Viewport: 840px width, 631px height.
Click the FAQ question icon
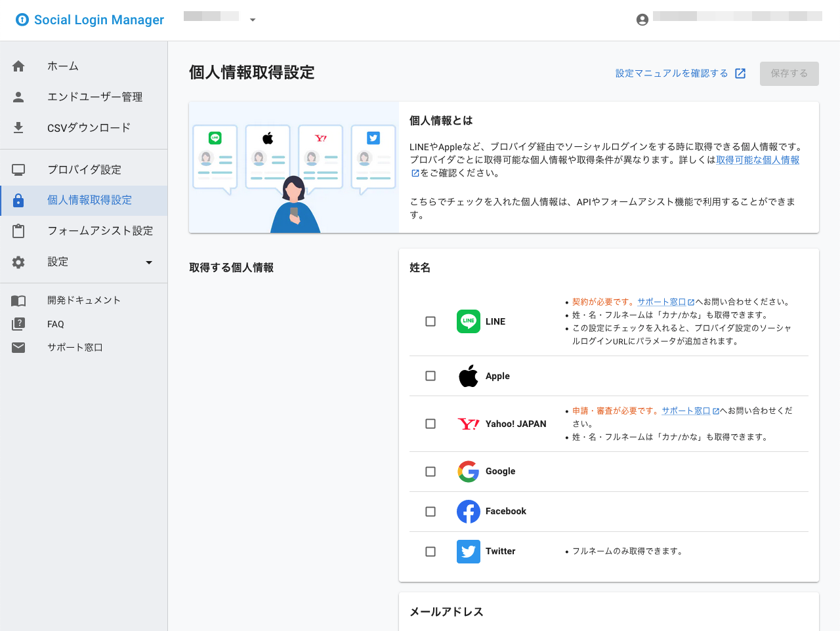(x=18, y=324)
